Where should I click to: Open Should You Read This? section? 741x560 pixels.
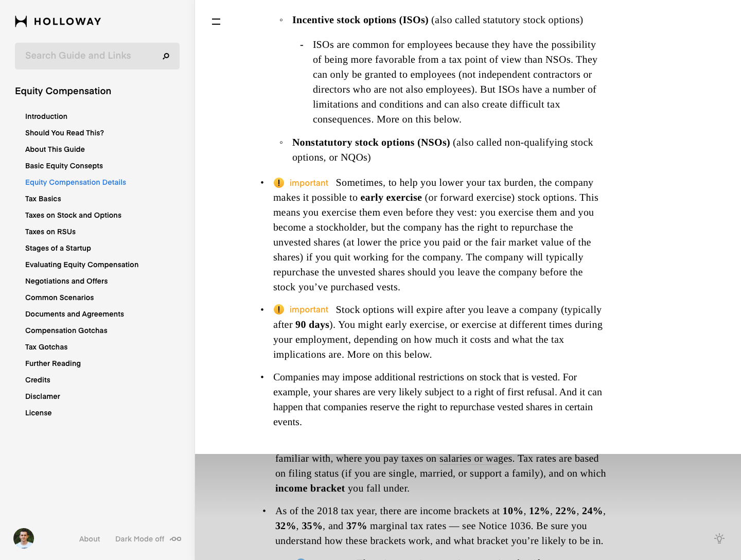click(x=64, y=133)
